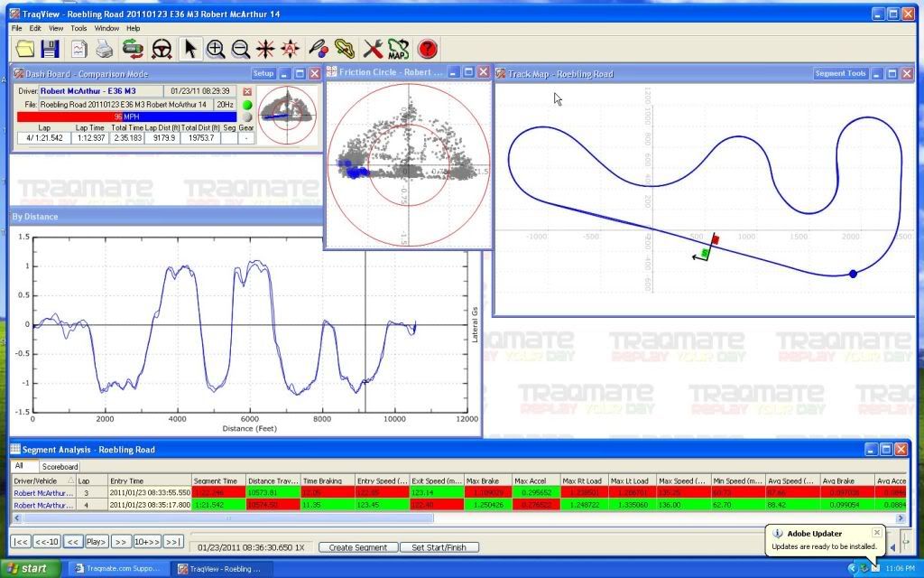The image size is (924, 578).
Task: Switch to the Scoreboard tab
Action: (60, 467)
